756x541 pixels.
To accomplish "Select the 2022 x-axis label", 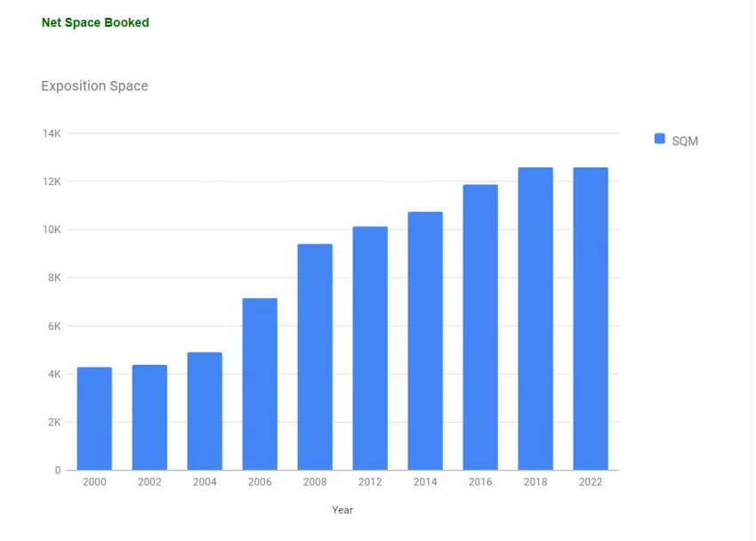I will (x=591, y=482).
